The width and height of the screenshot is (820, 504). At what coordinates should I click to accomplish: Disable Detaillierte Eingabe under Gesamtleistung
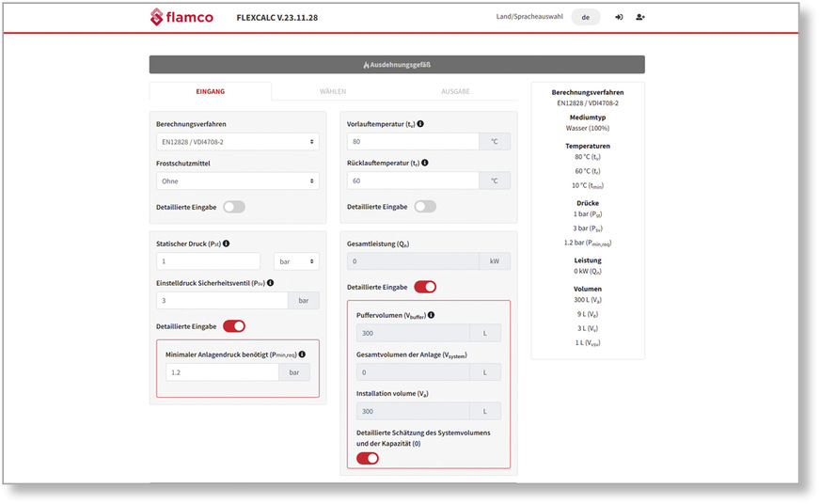coord(425,287)
